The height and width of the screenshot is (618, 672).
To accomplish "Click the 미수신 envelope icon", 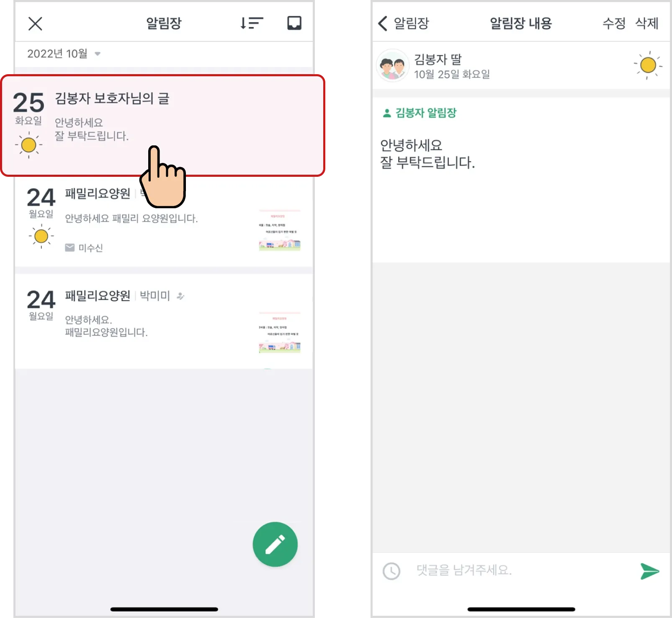I will click(70, 248).
